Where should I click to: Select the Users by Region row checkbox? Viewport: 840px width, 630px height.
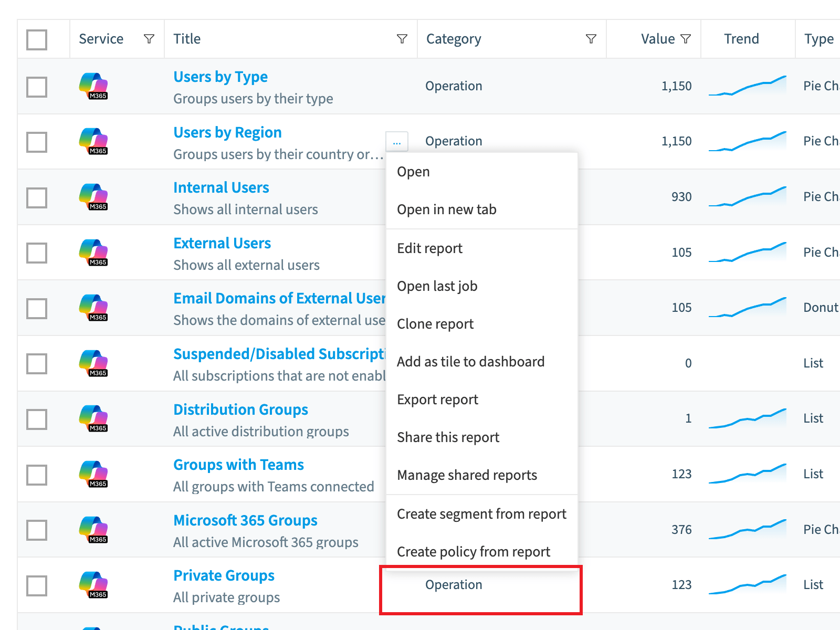(37, 142)
